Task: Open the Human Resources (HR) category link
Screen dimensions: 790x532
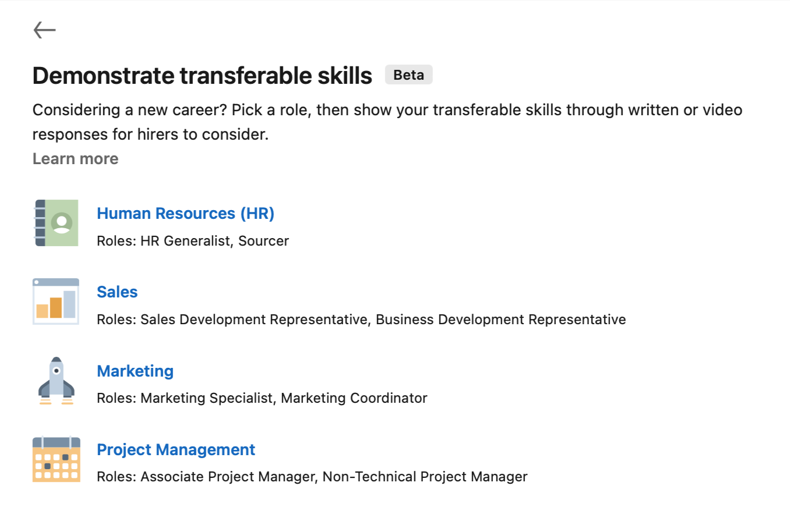Action: coord(185,214)
